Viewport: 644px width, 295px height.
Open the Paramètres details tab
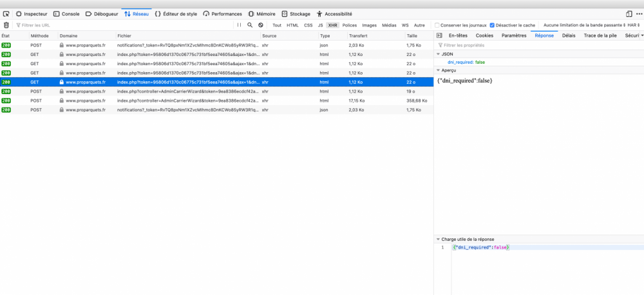pos(514,35)
